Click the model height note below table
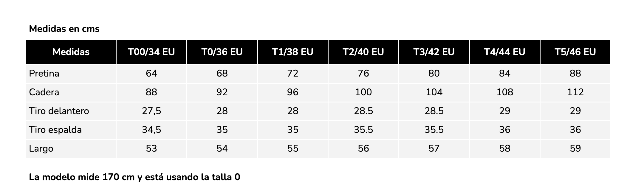The height and width of the screenshot is (196, 644). (134, 177)
